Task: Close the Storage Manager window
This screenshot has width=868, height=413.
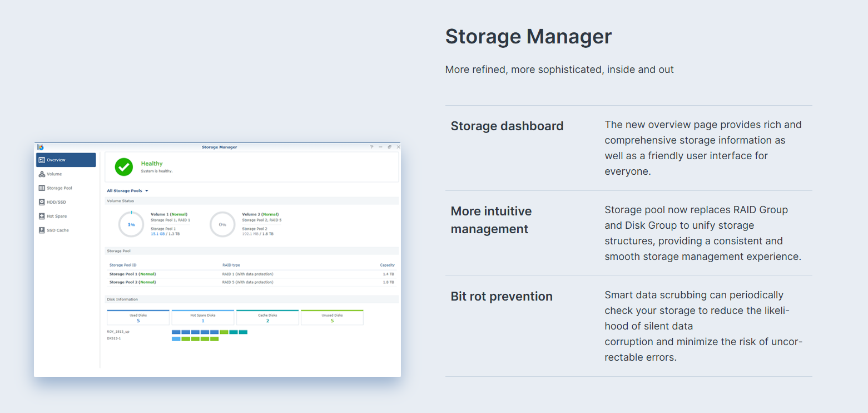Action: 398,147
